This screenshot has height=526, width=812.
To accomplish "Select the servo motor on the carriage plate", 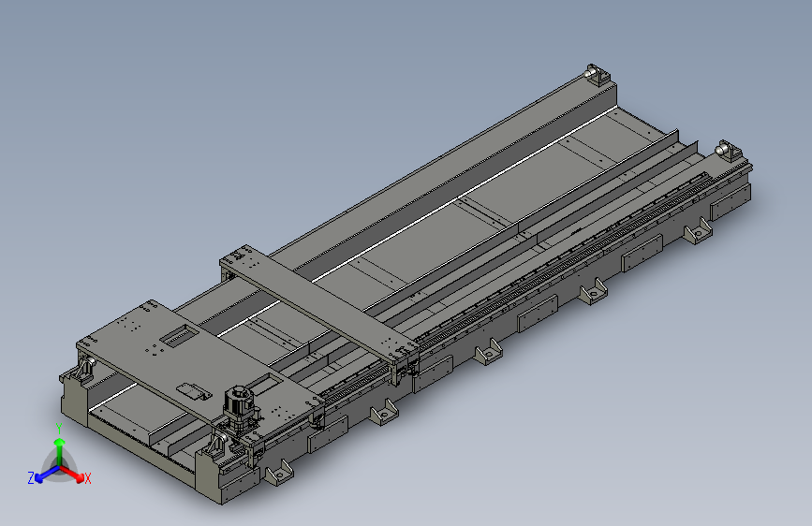I will [239, 403].
